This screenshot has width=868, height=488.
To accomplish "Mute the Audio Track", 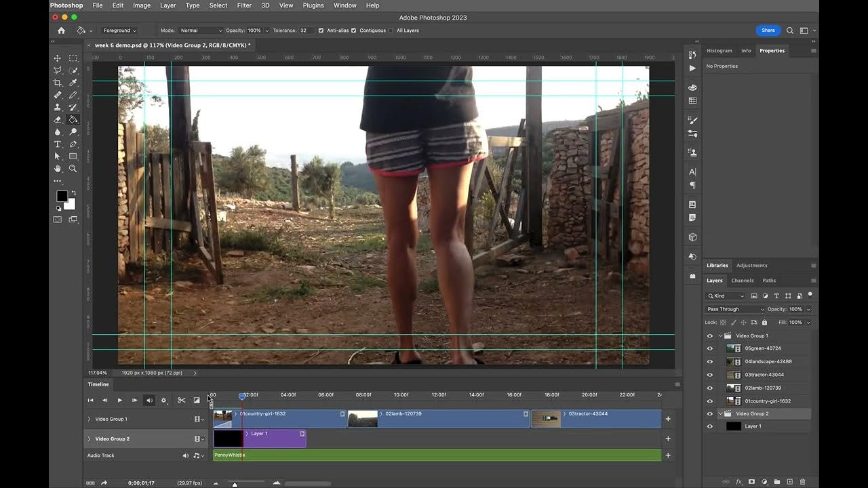I will (x=185, y=455).
